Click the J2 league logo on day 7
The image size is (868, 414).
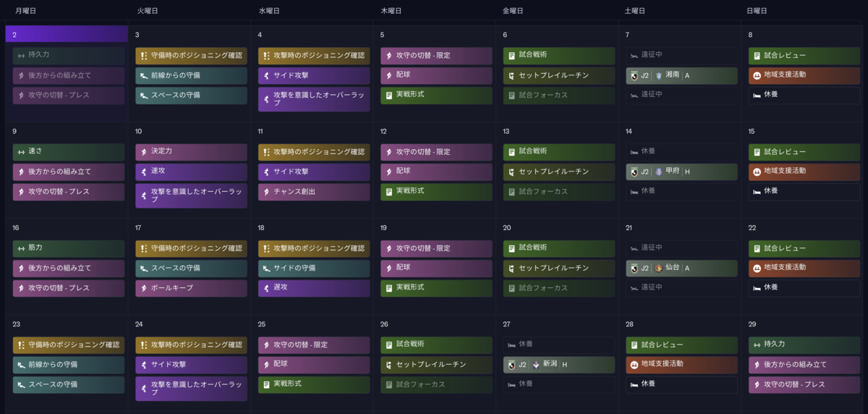tap(635, 75)
